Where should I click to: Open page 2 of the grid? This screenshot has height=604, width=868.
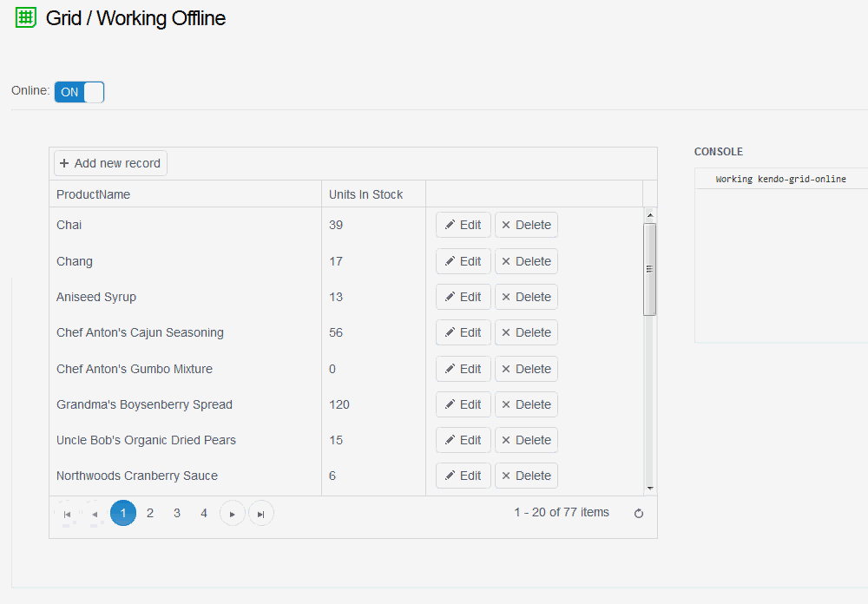(150, 513)
